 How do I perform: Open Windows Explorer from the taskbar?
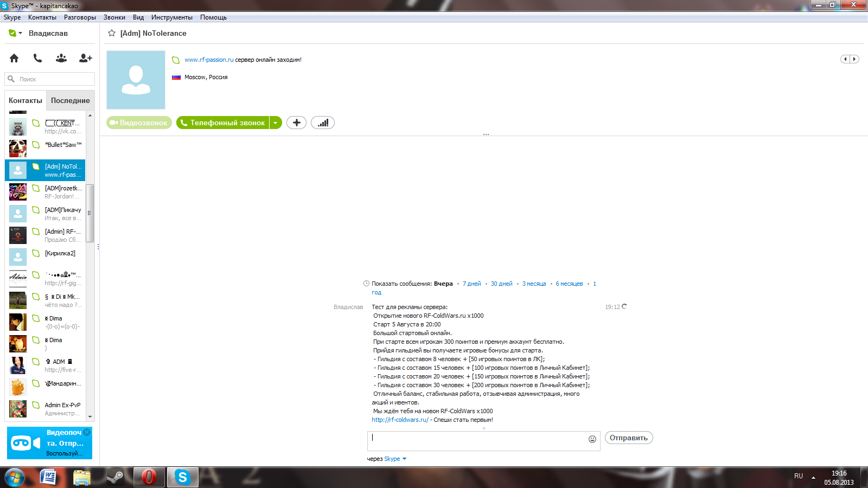81,477
